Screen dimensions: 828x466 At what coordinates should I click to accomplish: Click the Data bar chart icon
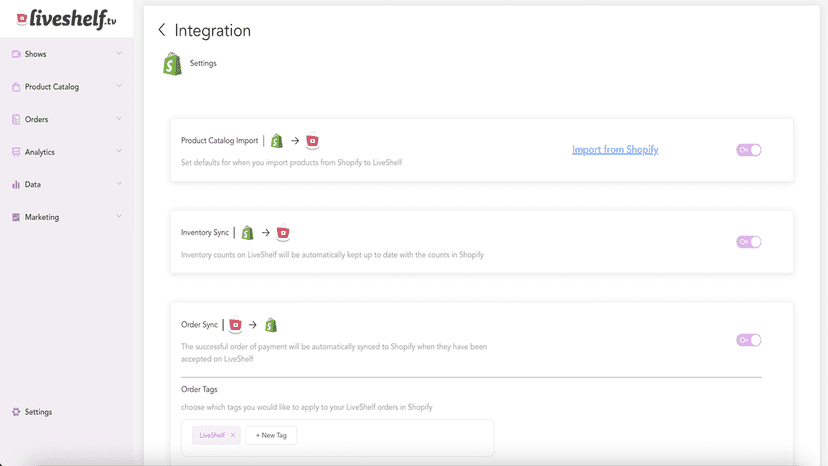click(x=16, y=184)
